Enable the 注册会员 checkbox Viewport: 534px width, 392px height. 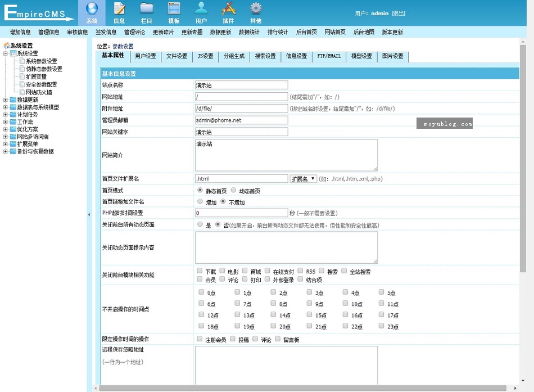pyautogui.click(x=200, y=339)
